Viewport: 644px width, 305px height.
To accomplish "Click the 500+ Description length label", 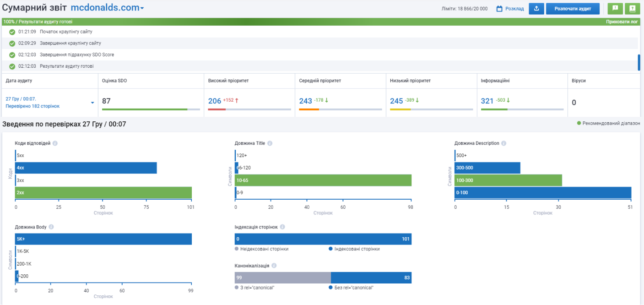I will point(461,156).
